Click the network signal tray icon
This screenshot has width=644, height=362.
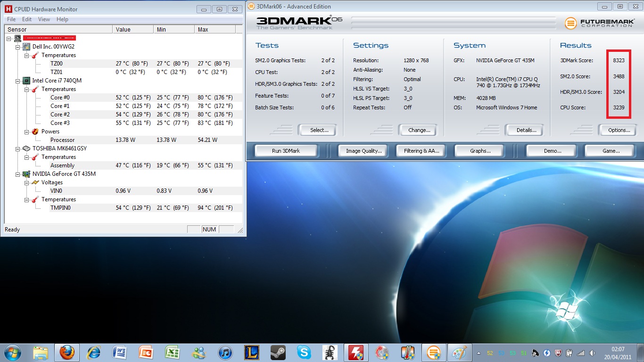[x=580, y=353]
